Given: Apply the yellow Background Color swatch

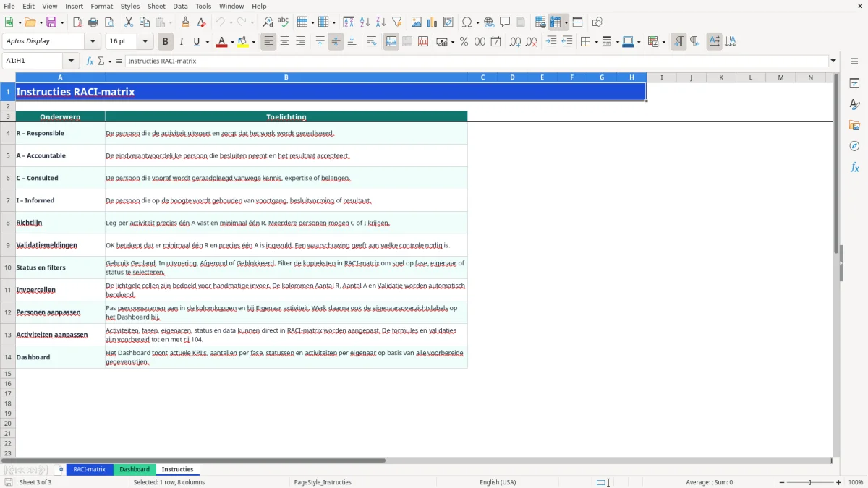Looking at the screenshot, I should coord(244,42).
